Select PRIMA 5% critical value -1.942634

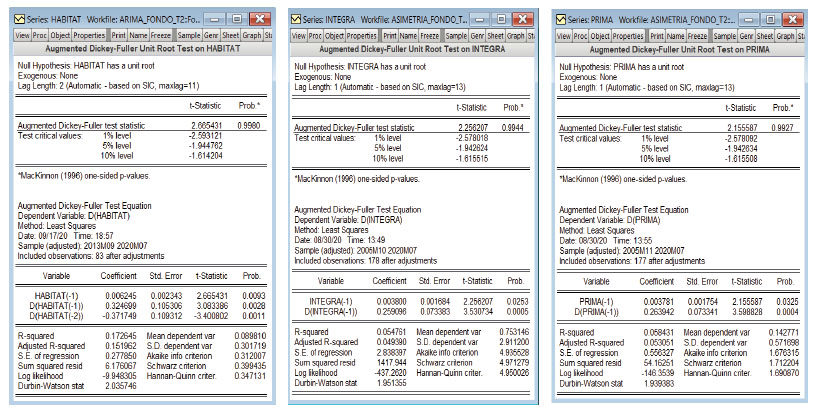(x=741, y=148)
